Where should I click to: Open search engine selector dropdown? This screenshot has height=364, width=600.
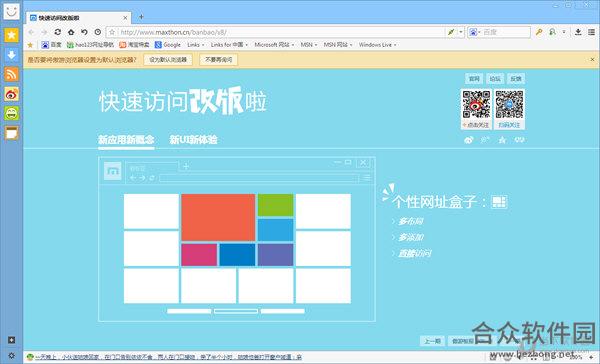pos(474,32)
